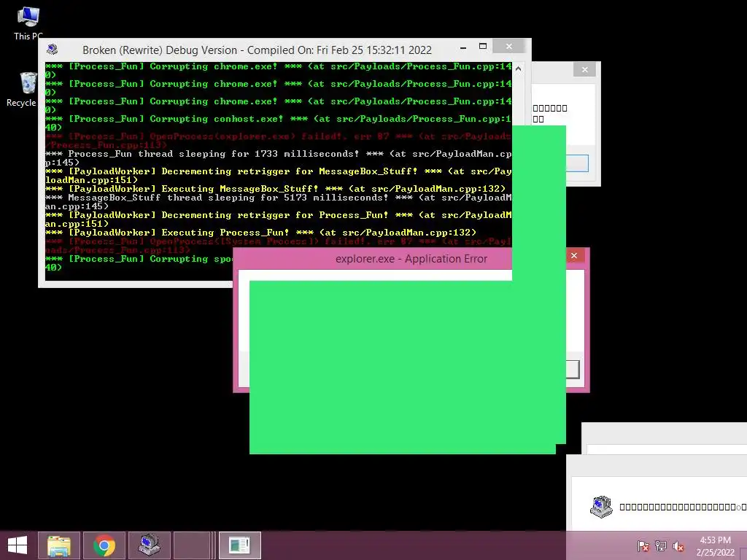Launch Google Chrome from the taskbar
This screenshot has height=560, width=747.
point(104,545)
